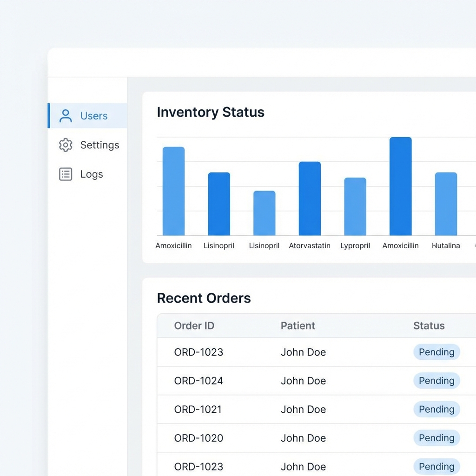Click the highlighted Users sidebar selection bar
Image resolution: width=476 pixels, height=476 pixels.
(48, 116)
